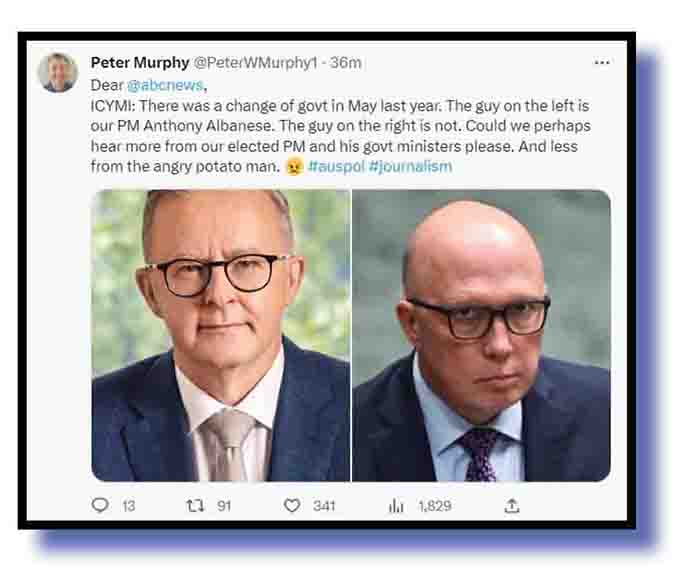Screen dimensions: 680x581
Task: Click the share upload icon
Action: 511,506
